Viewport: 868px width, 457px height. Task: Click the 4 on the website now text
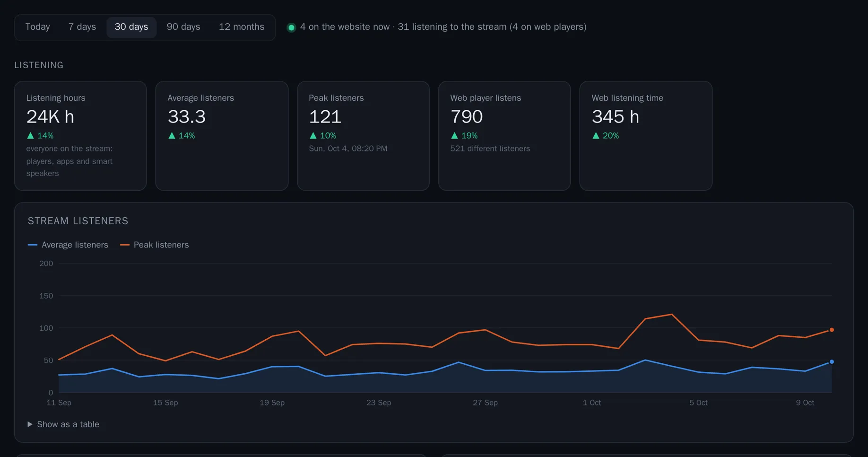tap(345, 27)
